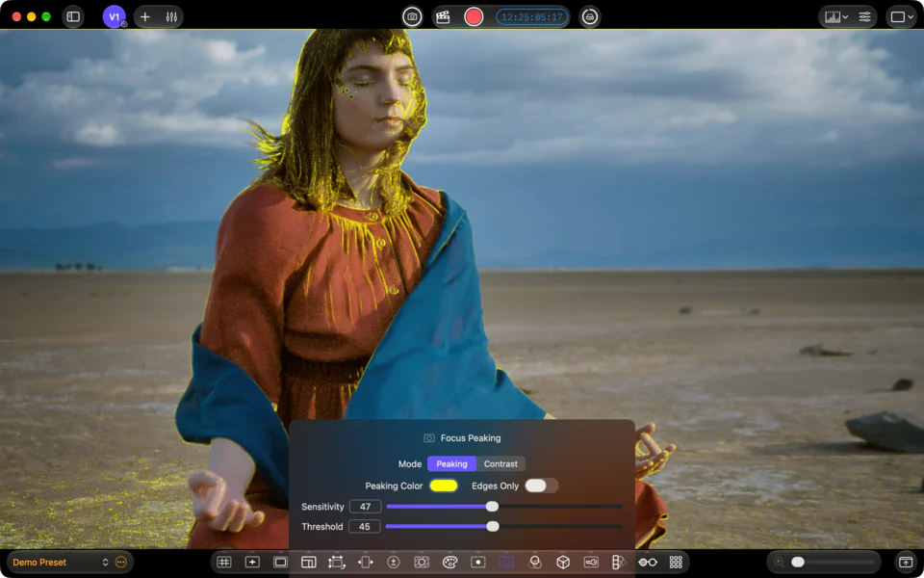Toggle the horizontal flip/anamorphic tool

point(366,562)
